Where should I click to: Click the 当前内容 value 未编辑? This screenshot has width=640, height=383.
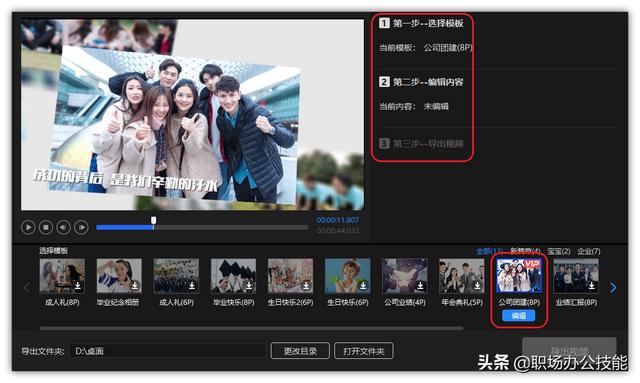pyautogui.click(x=436, y=107)
